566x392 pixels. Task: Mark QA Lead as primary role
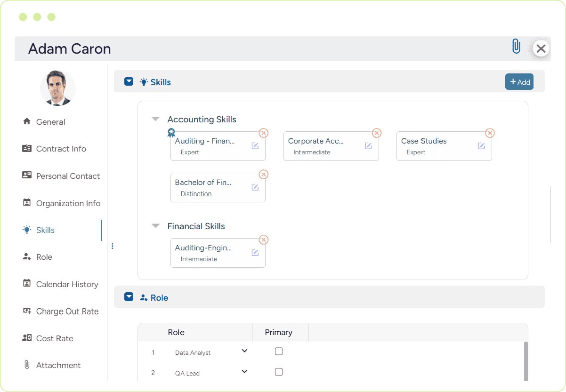tap(279, 372)
